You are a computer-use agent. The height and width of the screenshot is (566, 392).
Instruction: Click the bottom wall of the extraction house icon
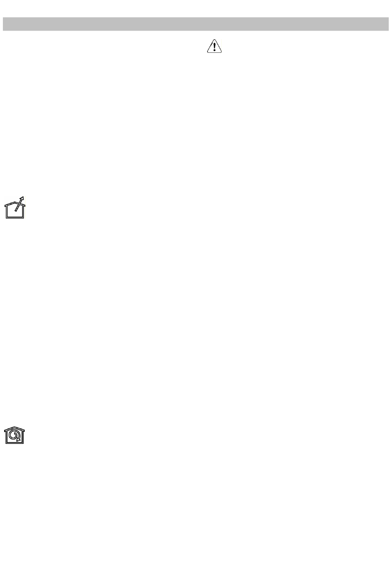tap(15, 217)
